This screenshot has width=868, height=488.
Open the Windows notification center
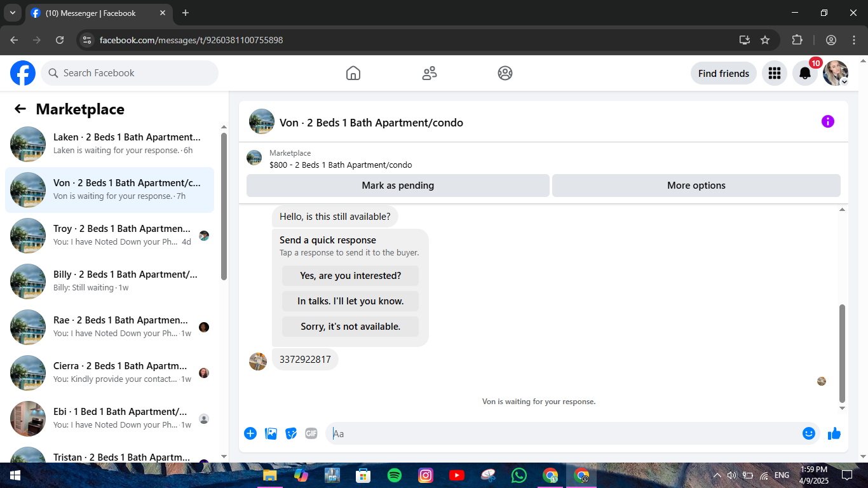[847, 475]
